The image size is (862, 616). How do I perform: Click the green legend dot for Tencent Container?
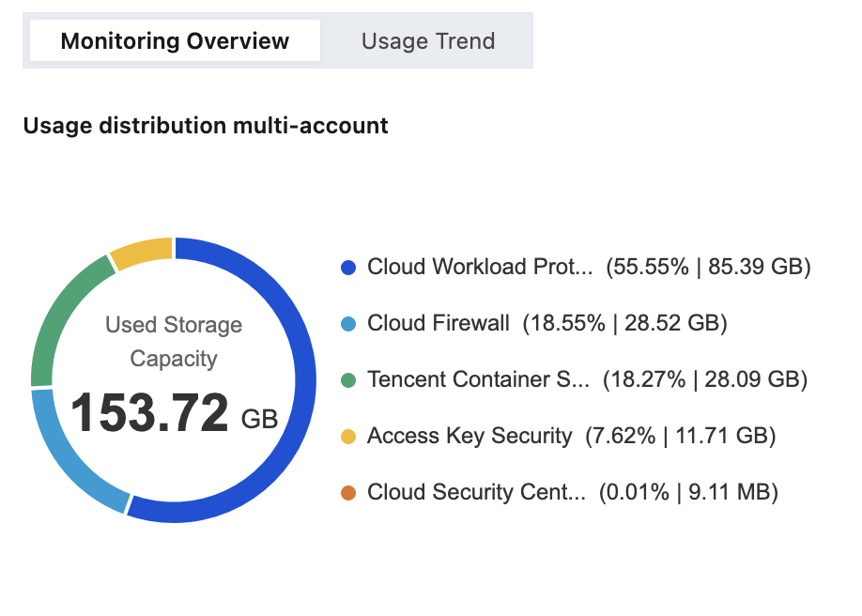[348, 380]
